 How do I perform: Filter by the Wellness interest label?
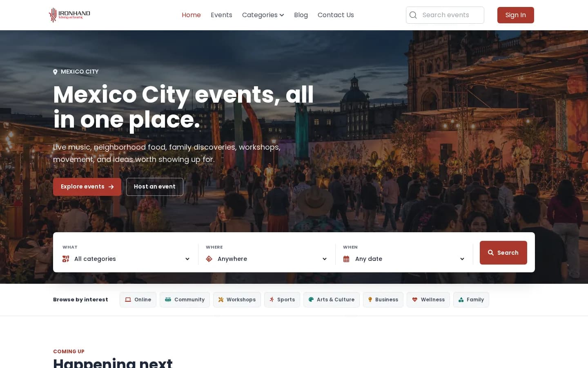coord(433,300)
